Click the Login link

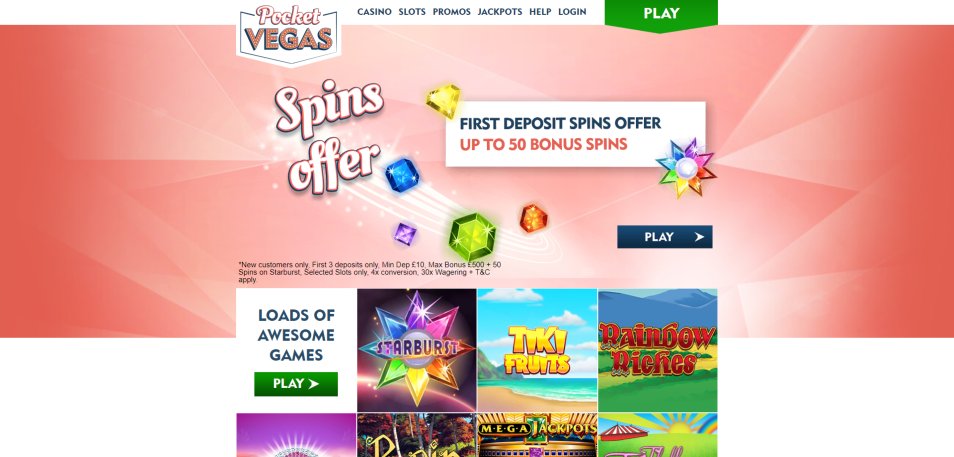point(572,12)
